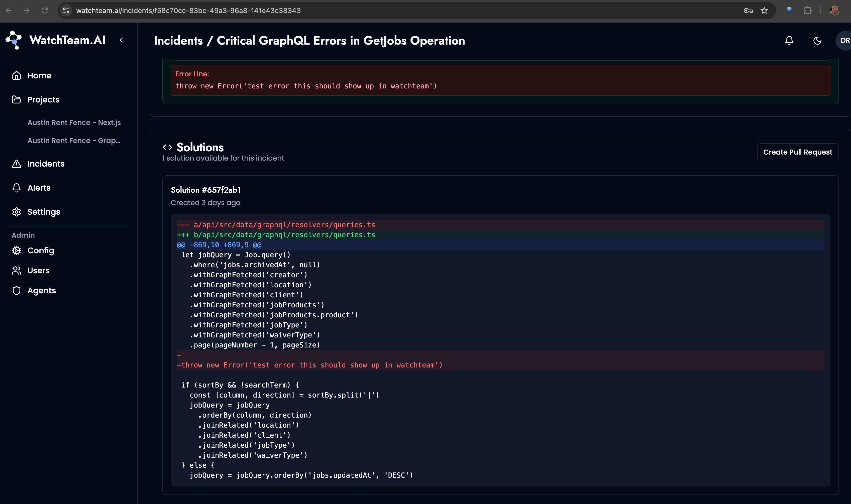This screenshot has height=504, width=851.
Task: Open the browser extensions puzzle icon
Action: [x=807, y=11]
